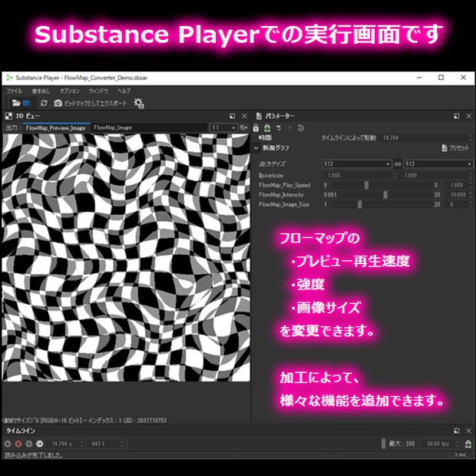Image resolution: width=476 pixels, height=476 pixels.
Task: Open a file with the folder icon
Action: 21,103
